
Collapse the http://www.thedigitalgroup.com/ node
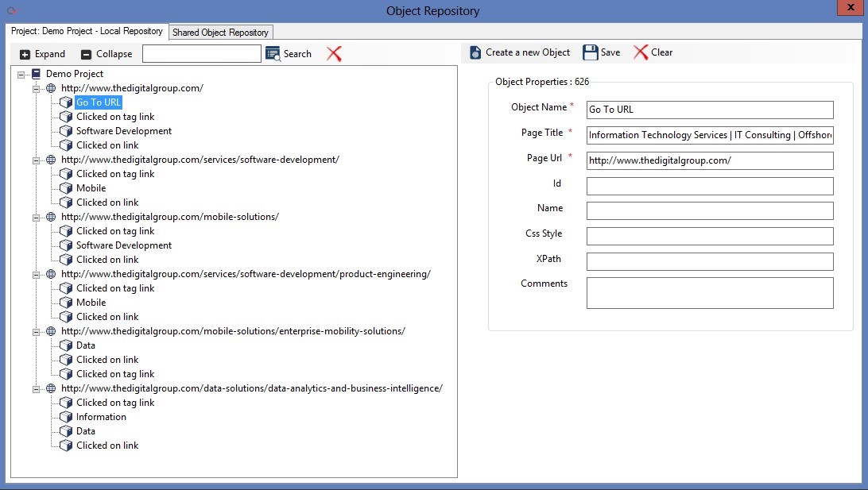tap(36, 88)
